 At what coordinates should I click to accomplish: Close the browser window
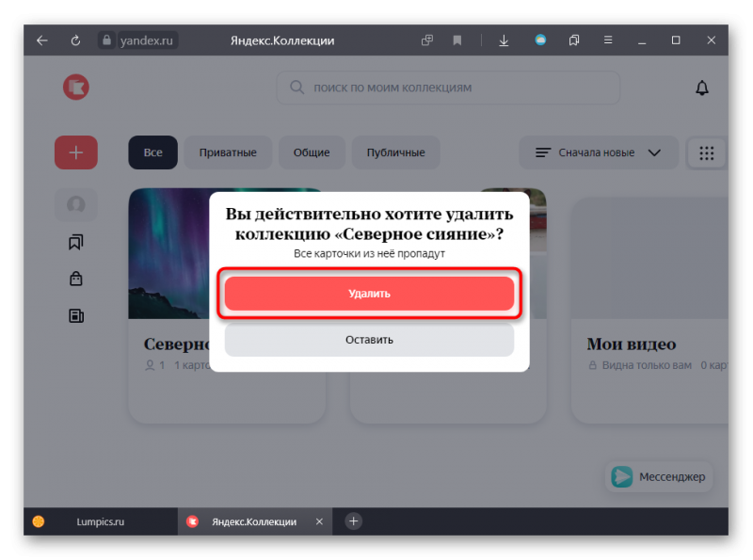coord(712,40)
